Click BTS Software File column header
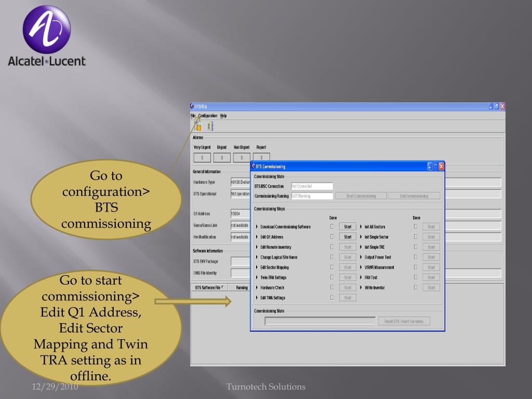 click(209, 287)
